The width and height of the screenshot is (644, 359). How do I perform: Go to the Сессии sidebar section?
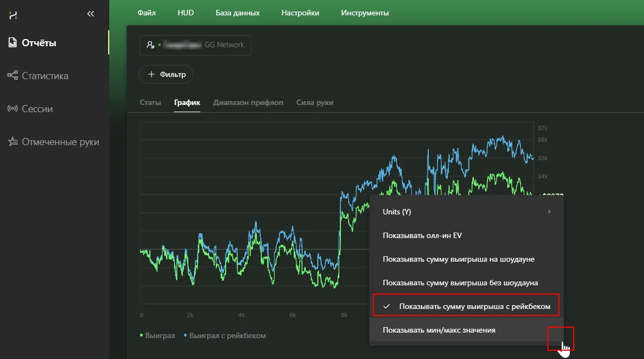pyautogui.click(x=37, y=109)
